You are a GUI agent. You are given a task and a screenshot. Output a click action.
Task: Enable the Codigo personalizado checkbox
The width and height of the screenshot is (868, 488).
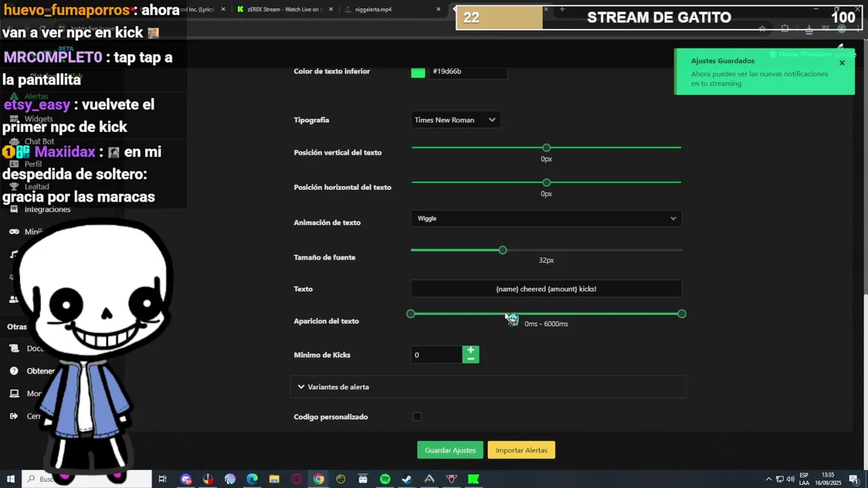(417, 417)
